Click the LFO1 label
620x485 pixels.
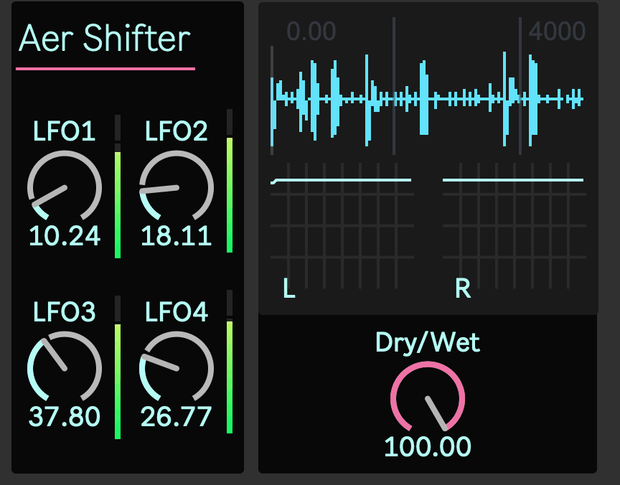[x=64, y=131]
